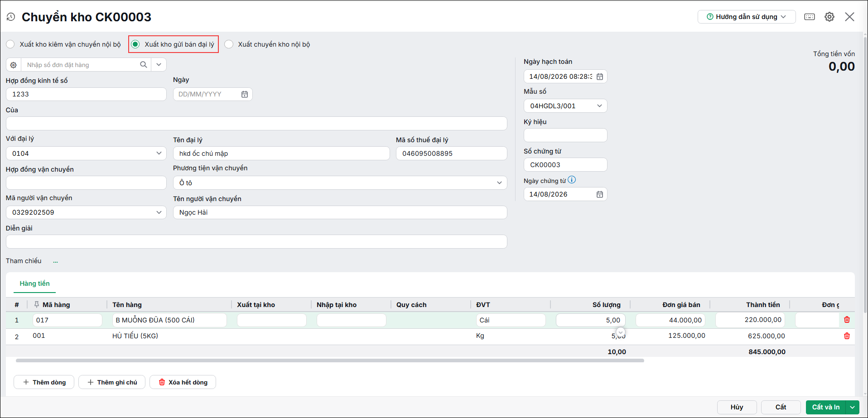Click Nhập tại kho cell in row 1
Screen dimensions: 868x418
point(352,320)
